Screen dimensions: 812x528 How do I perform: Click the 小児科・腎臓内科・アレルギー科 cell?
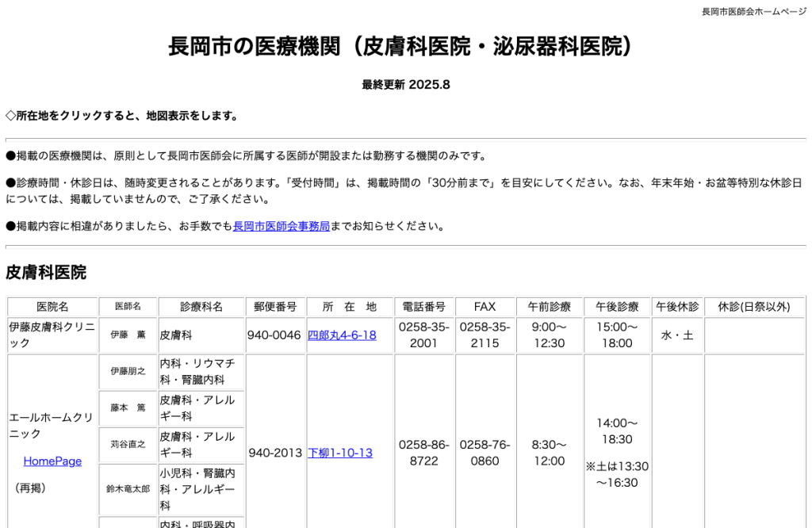coord(201,489)
